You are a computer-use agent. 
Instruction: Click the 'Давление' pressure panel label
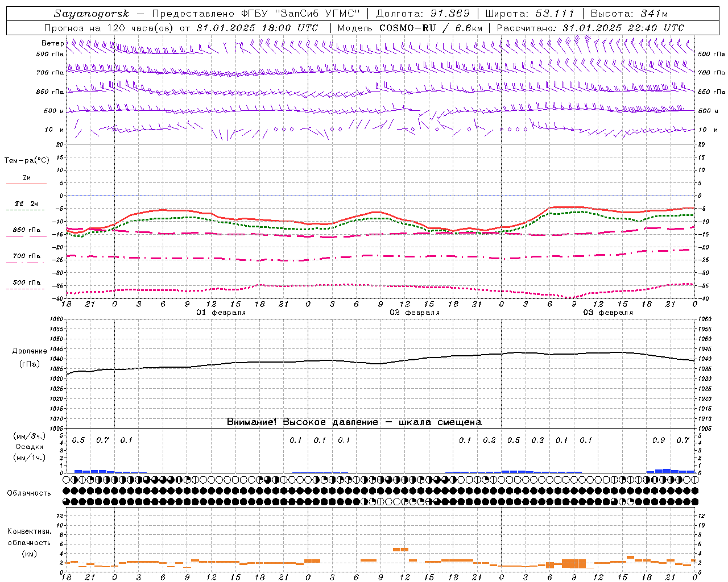point(30,351)
